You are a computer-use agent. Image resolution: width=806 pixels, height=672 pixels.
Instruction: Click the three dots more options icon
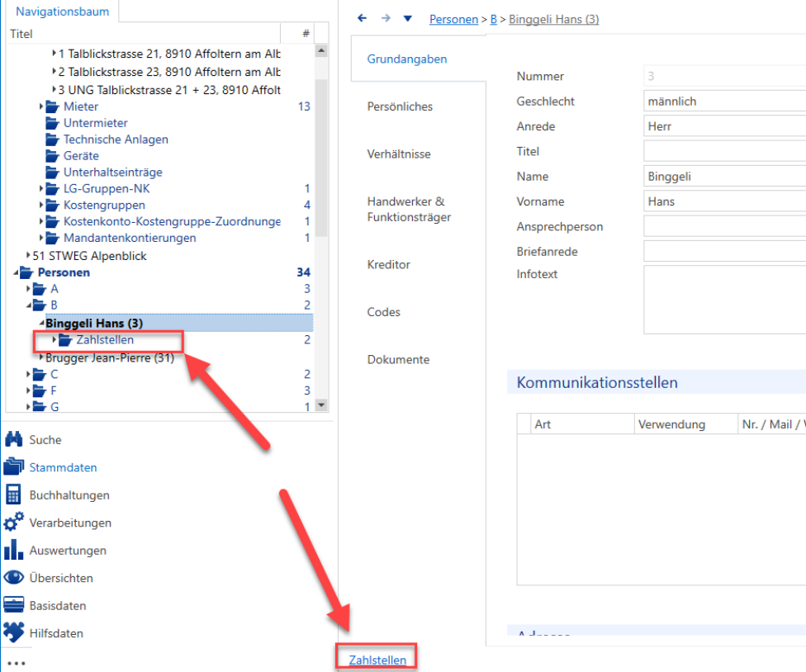coord(16,663)
